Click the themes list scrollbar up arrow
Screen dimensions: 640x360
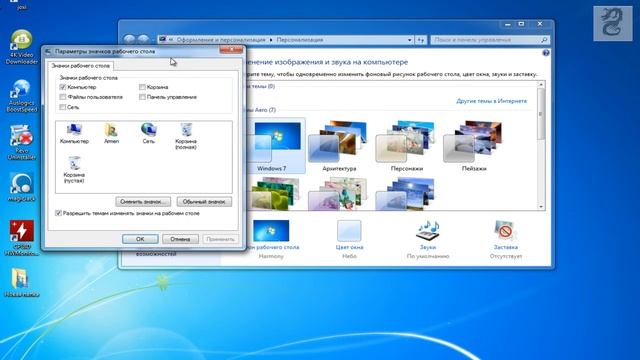point(541,84)
